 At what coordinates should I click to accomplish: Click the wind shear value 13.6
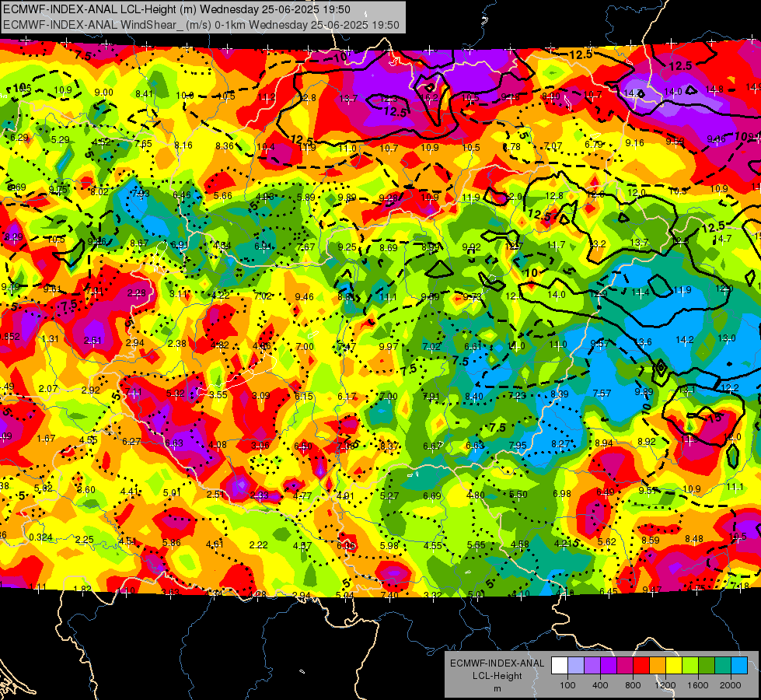643,341
